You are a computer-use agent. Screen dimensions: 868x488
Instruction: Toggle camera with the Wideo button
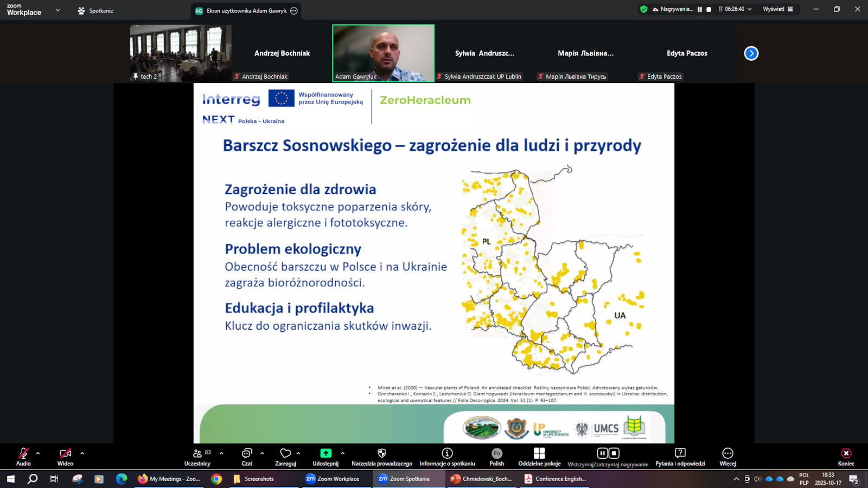coord(65,457)
